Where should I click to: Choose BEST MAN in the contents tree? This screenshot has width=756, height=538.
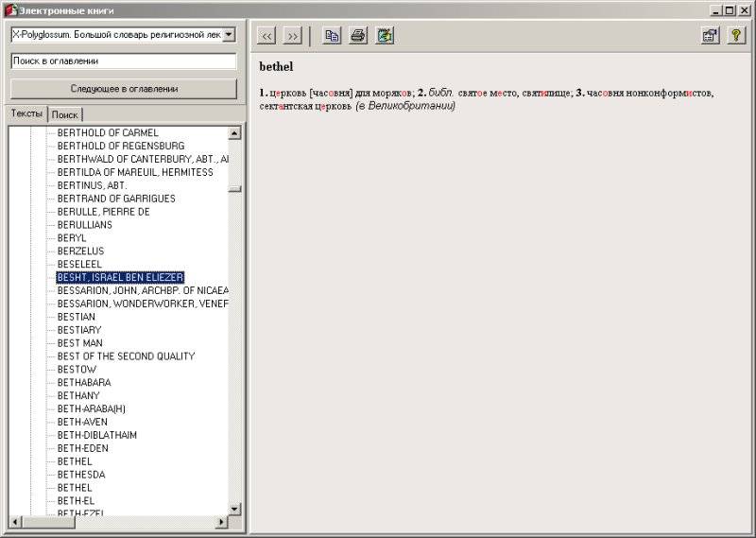coord(80,343)
